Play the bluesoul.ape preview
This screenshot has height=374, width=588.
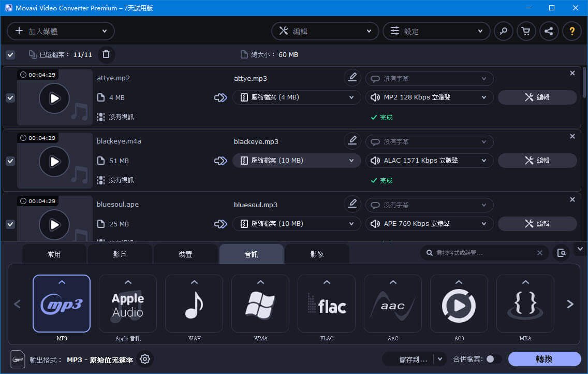pos(54,224)
